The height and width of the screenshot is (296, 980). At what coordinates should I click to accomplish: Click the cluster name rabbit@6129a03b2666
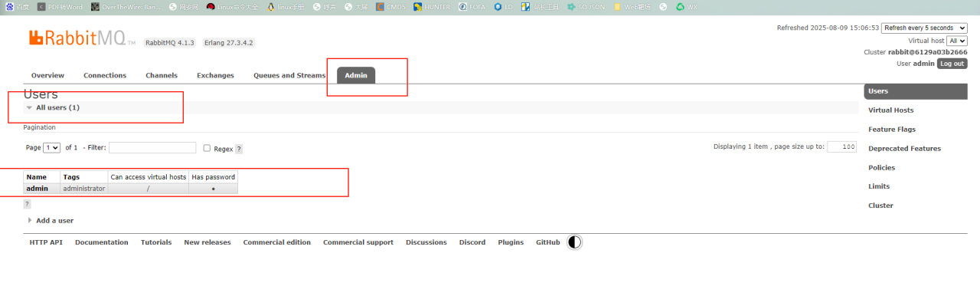pyautogui.click(x=927, y=52)
